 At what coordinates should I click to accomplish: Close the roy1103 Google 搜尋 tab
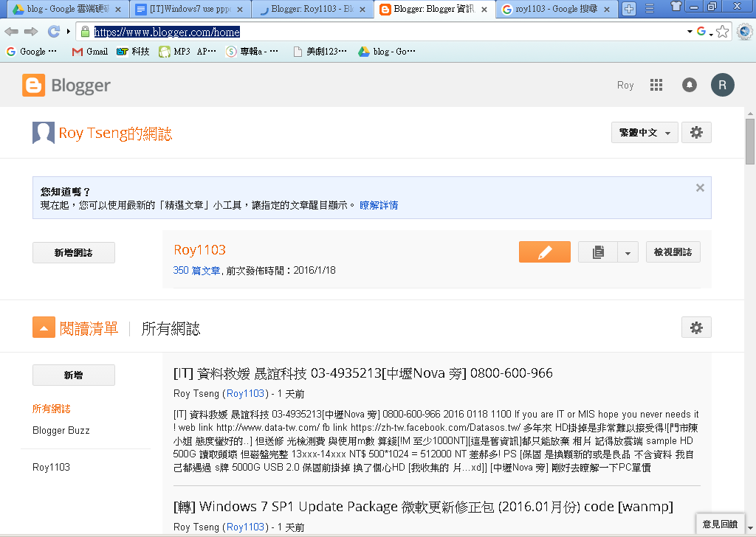[607, 9]
